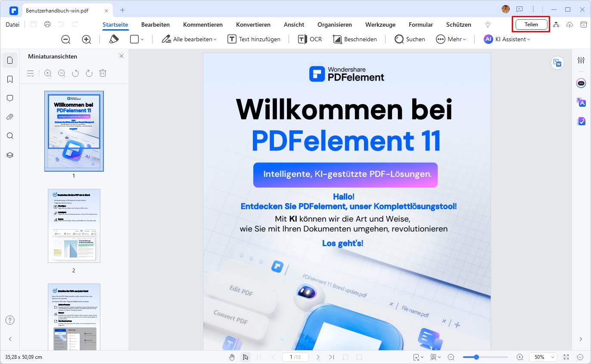The image size is (591, 364).
Task: Click the checkmark proofreading icon in right sidebar
Action: click(581, 121)
